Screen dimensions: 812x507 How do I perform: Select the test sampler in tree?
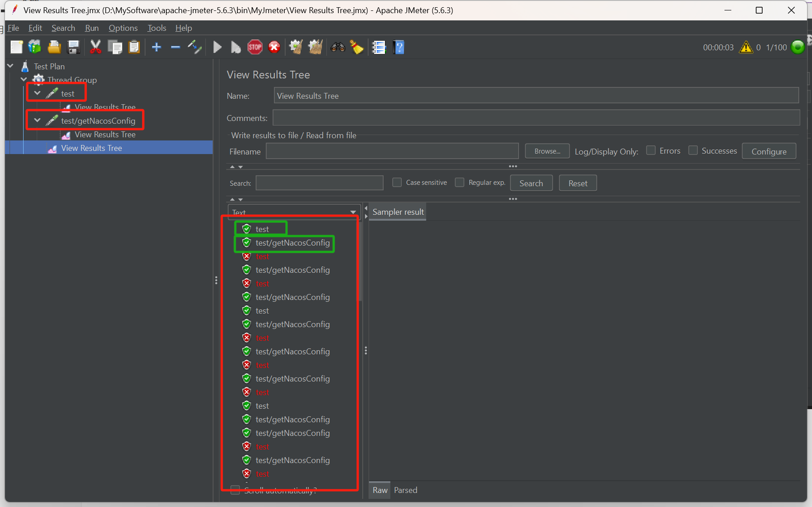[68, 93]
